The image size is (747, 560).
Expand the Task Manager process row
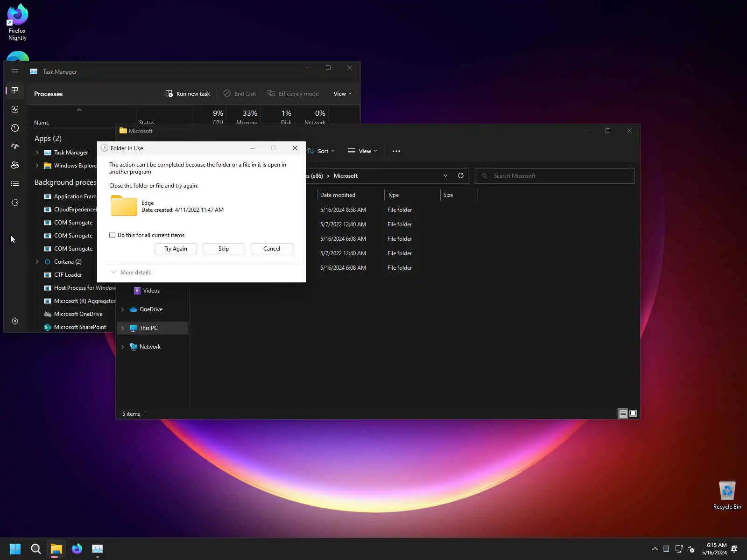pos(37,153)
